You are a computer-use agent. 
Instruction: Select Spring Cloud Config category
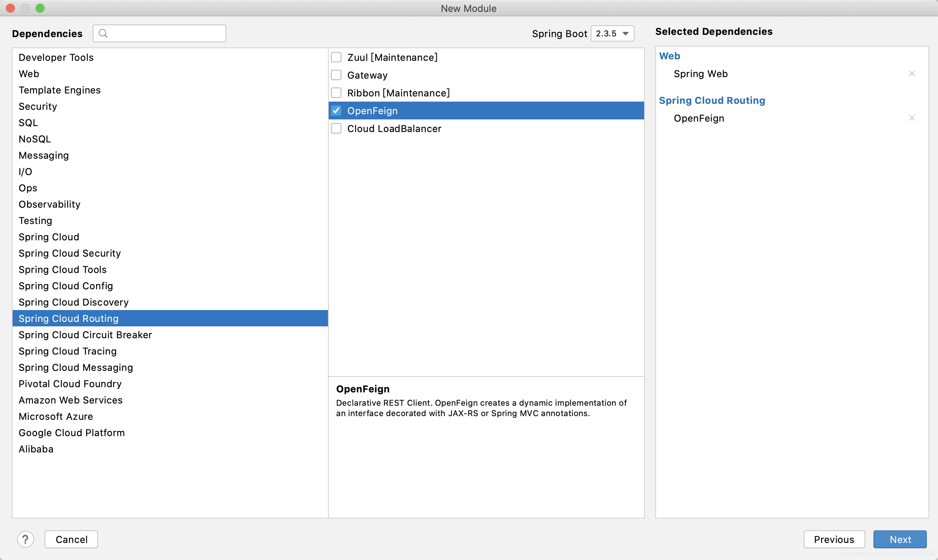click(65, 285)
